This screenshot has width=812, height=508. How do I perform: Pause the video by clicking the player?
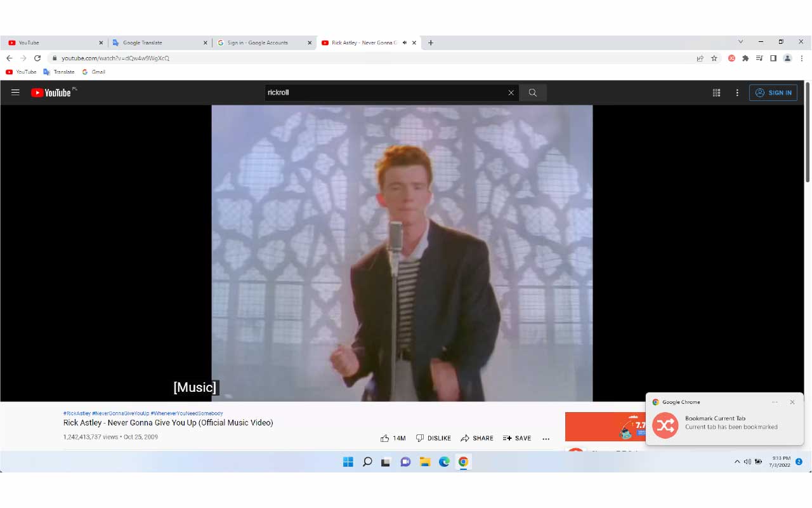402,253
